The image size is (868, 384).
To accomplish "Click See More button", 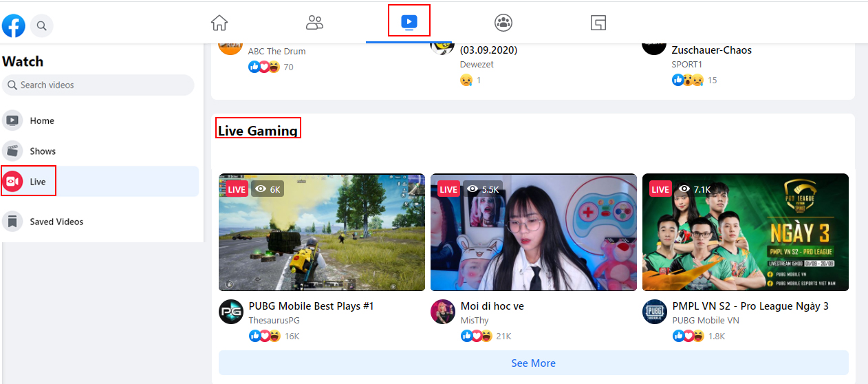I will [x=534, y=363].
